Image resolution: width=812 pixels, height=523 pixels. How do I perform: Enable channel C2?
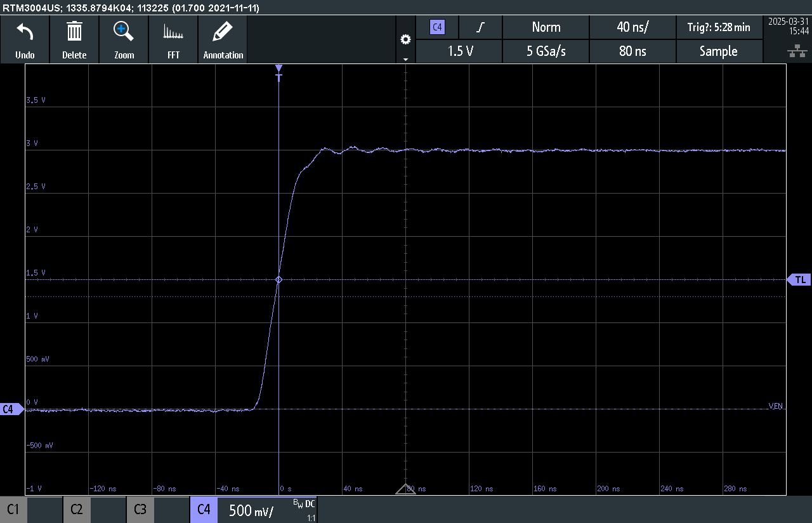point(76,509)
